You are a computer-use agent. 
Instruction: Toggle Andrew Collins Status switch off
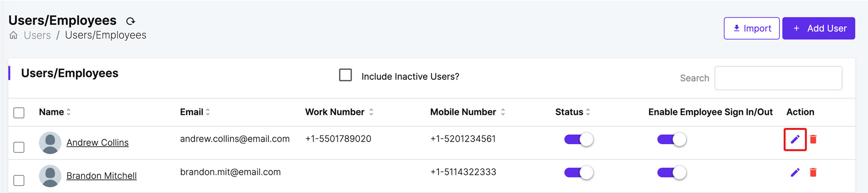point(578,139)
